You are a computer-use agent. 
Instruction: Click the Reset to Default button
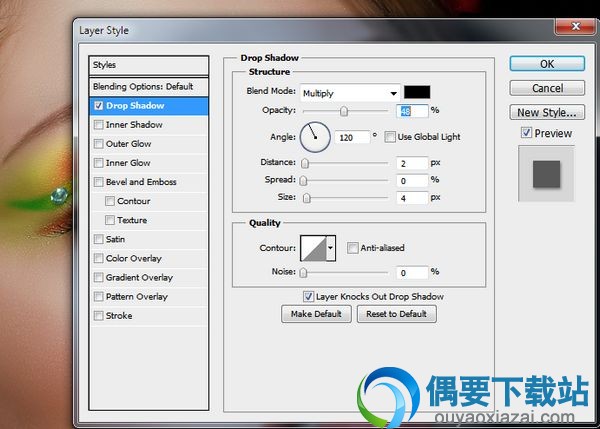396,314
